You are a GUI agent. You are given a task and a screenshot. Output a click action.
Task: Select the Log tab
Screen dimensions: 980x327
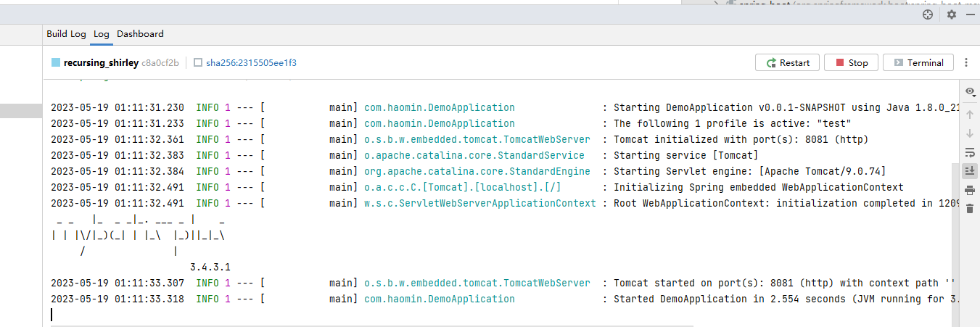tap(102, 34)
